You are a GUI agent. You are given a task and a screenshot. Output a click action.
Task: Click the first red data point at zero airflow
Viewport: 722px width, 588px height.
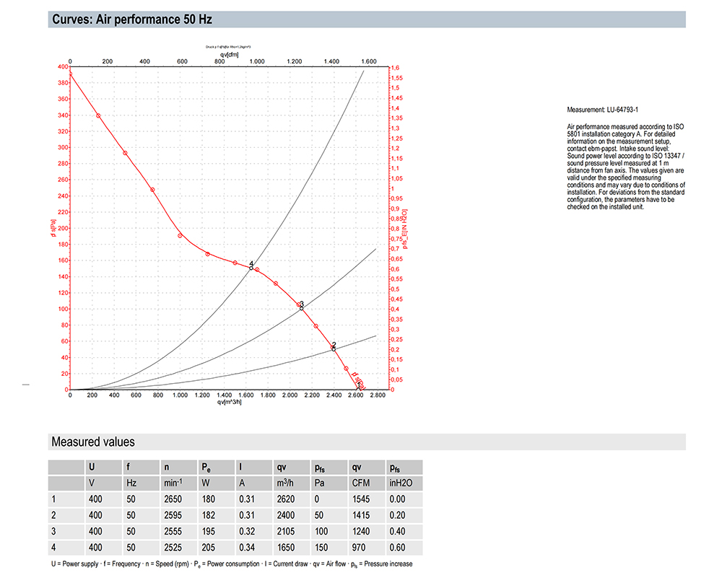[70, 74]
